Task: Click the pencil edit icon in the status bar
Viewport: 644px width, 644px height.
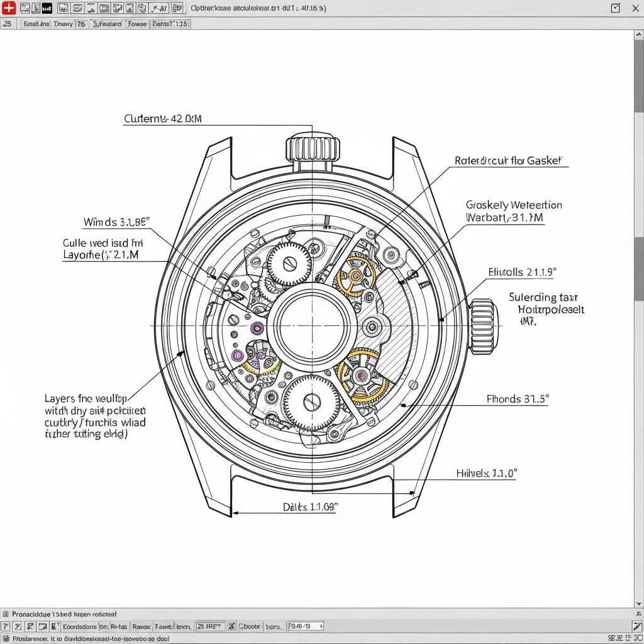Action: point(55,626)
